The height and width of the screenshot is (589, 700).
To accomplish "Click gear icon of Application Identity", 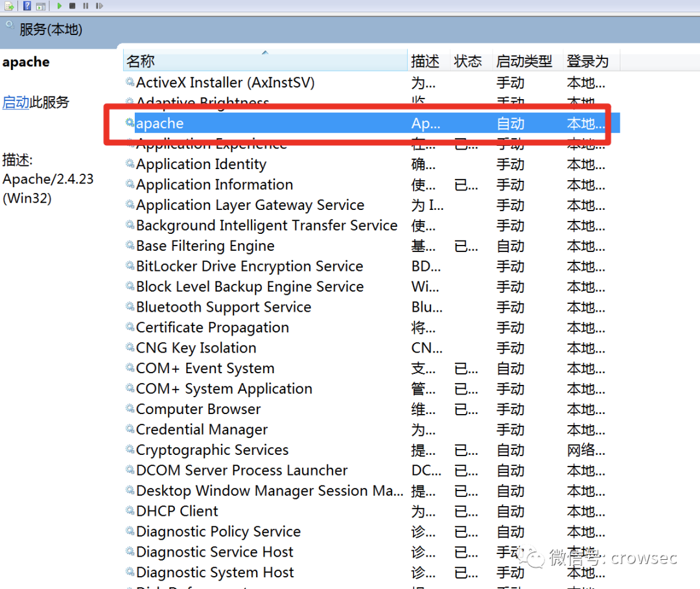I will coord(130,163).
